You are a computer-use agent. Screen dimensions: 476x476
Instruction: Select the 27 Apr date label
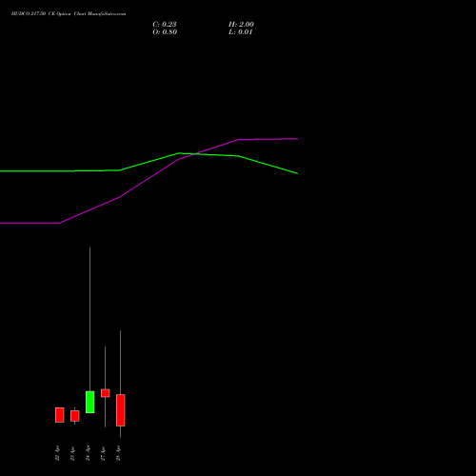pos(103,453)
